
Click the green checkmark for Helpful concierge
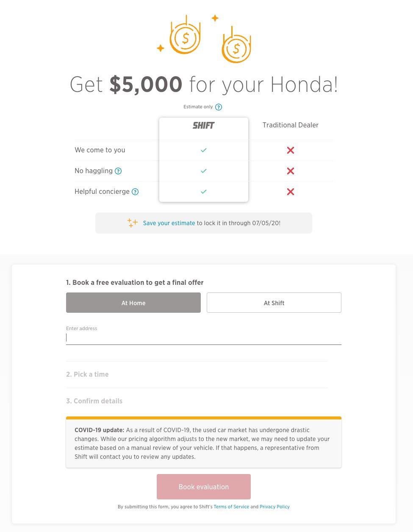[204, 192]
